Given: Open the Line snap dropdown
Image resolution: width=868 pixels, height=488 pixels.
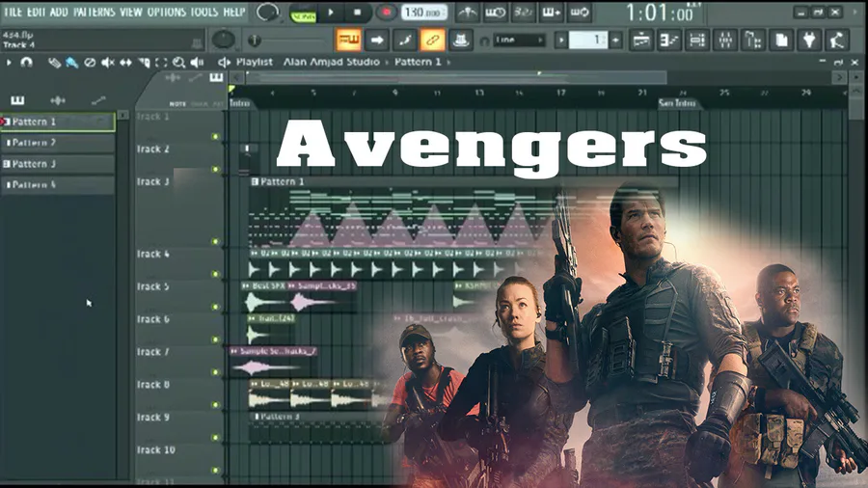Looking at the screenshot, I should tap(519, 40).
